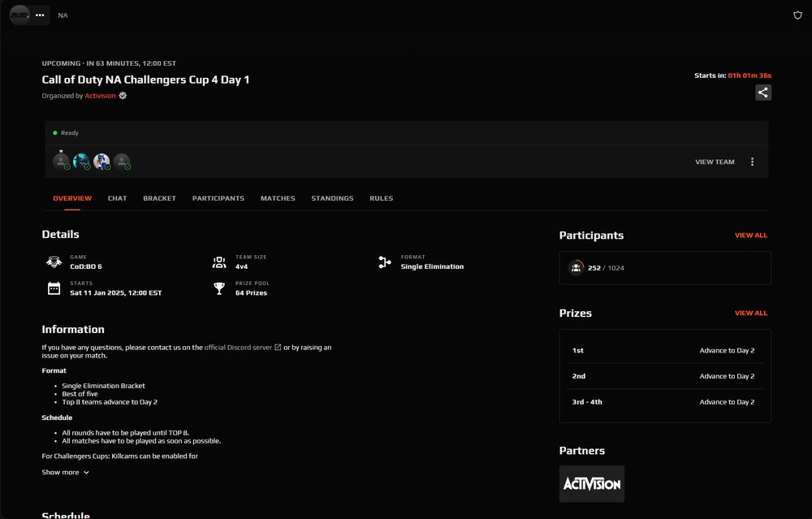The image size is (812, 519).
Task: Open the Rules tab
Action: [x=381, y=198]
